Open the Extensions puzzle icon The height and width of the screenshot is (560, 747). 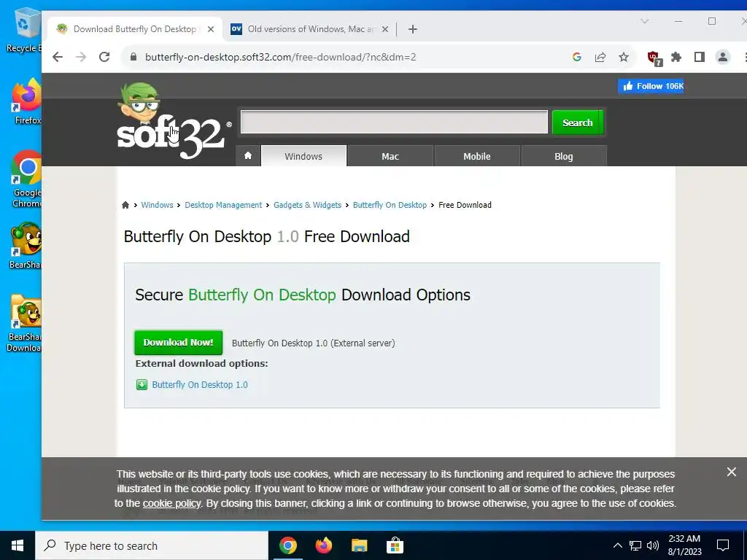676,57
